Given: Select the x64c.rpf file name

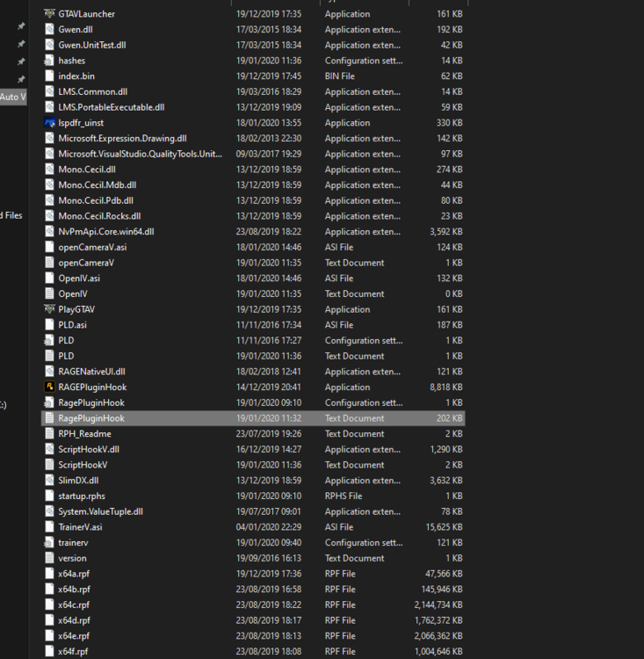Looking at the screenshot, I should 74,605.
